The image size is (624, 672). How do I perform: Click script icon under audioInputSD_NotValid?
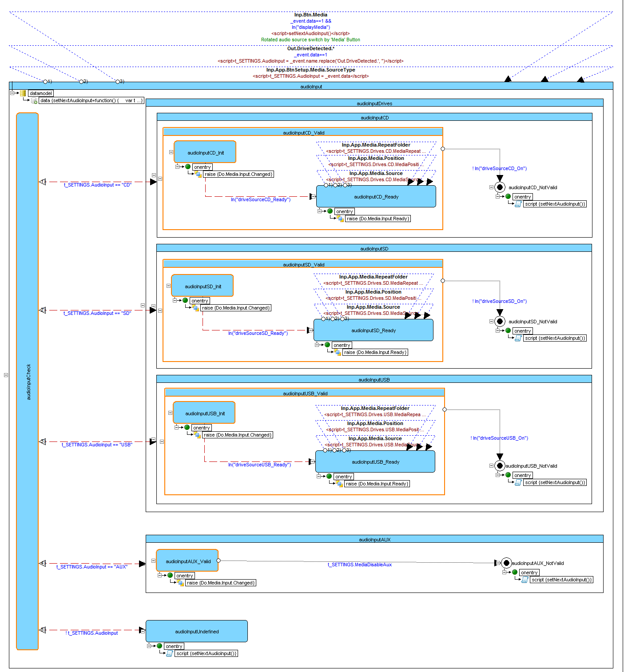click(x=518, y=338)
